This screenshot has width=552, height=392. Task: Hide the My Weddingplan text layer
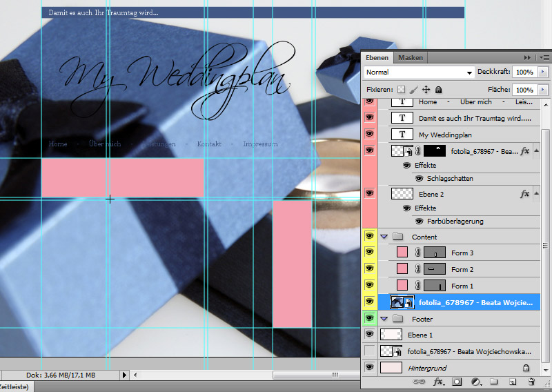pyautogui.click(x=369, y=135)
